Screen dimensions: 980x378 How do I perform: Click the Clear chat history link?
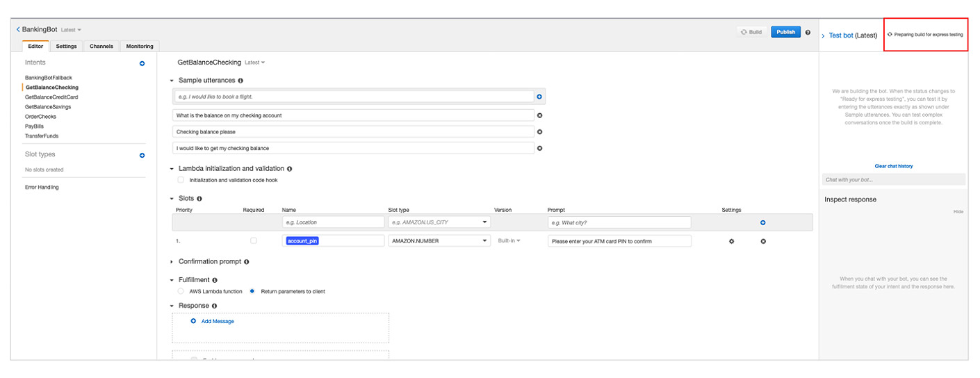(x=893, y=166)
